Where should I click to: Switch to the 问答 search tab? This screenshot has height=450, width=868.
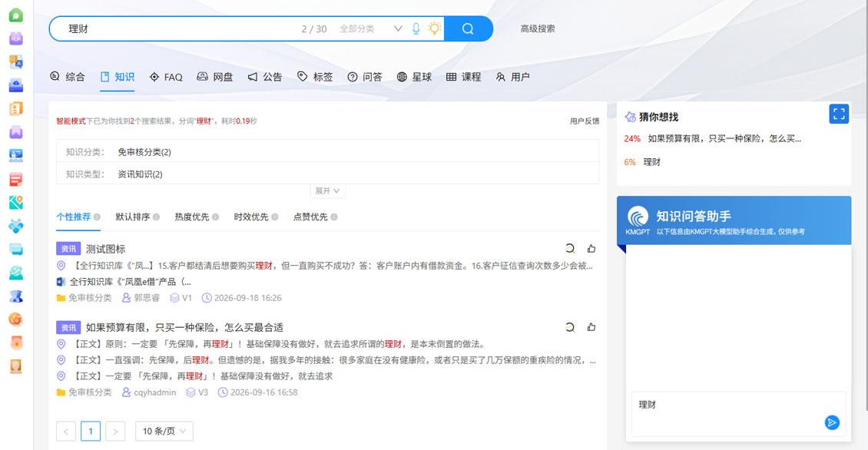click(365, 77)
